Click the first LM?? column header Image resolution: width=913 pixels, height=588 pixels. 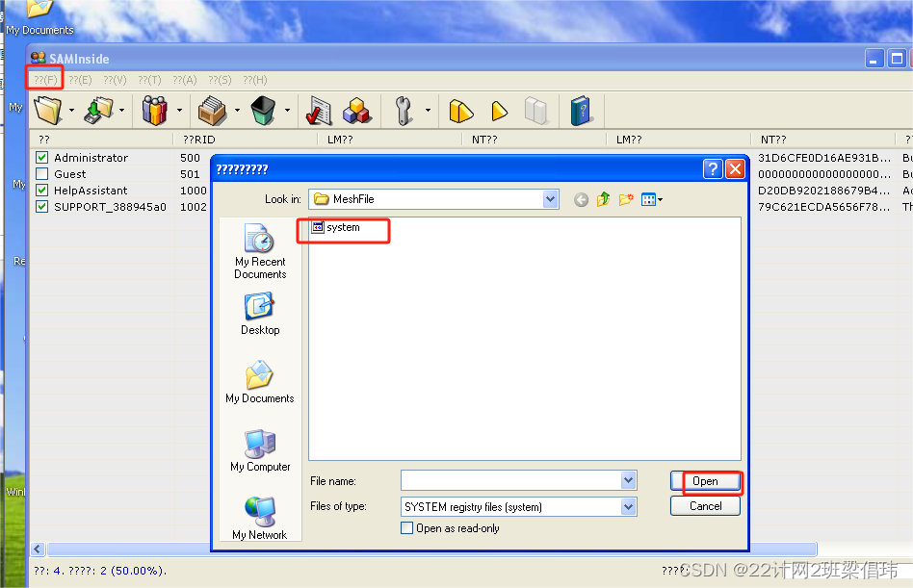(390, 140)
